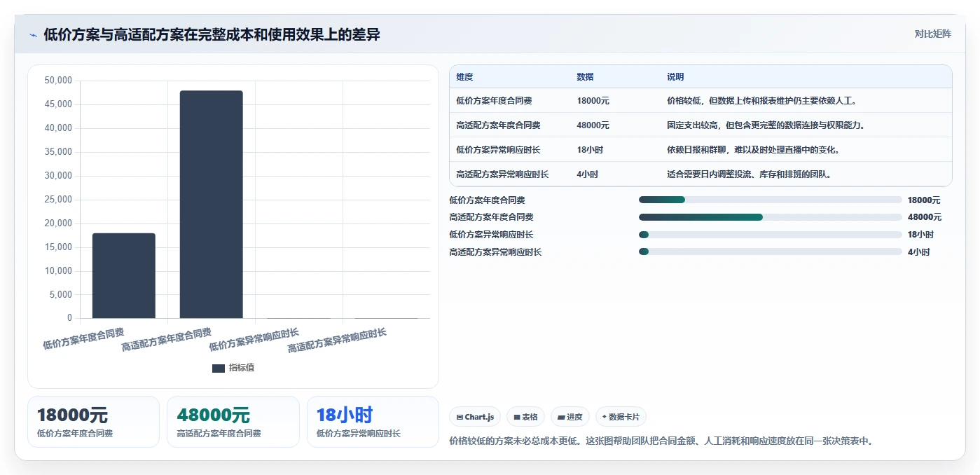Click the 高适配方案年度合同费 progress bar
The width and height of the screenshot is (980, 475).
tap(771, 217)
